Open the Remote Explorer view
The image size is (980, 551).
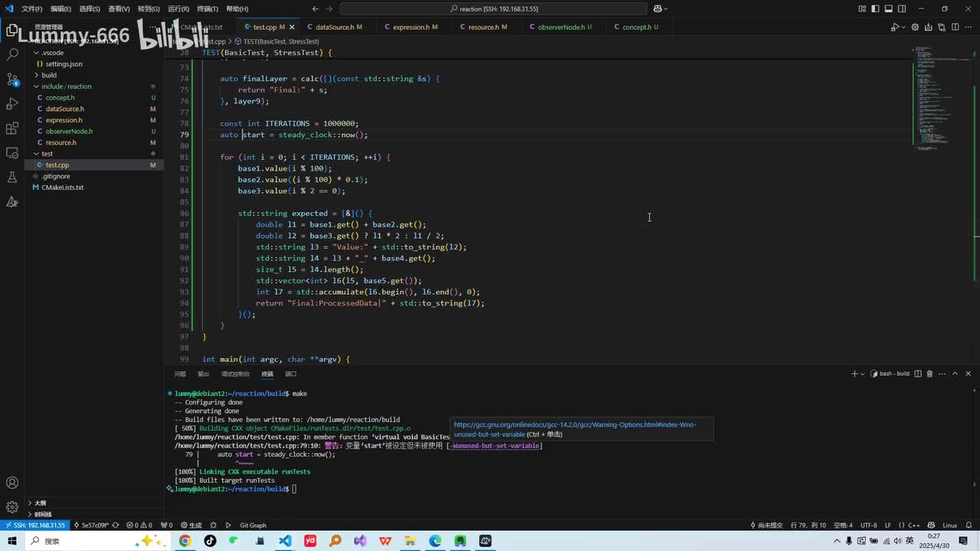click(12, 152)
